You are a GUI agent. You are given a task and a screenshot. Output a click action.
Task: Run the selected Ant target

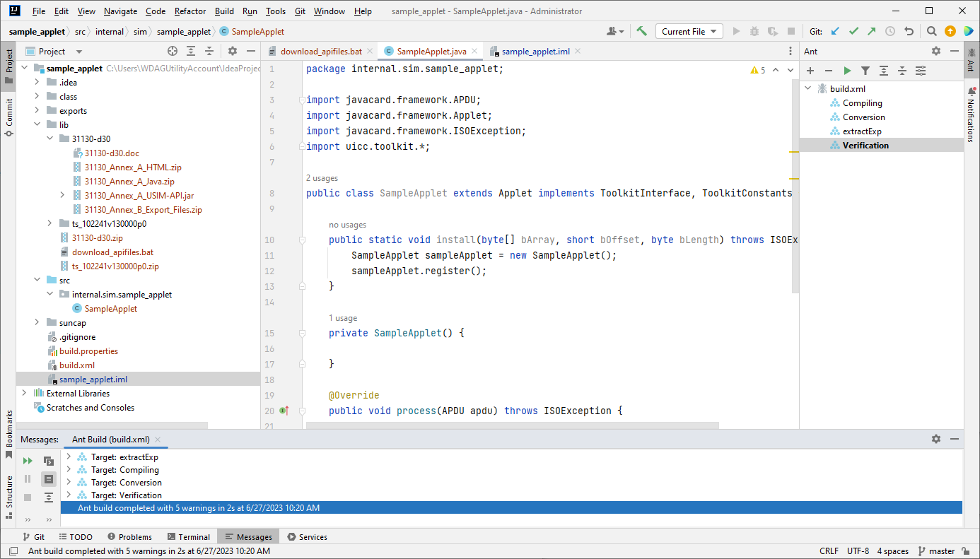[847, 71]
